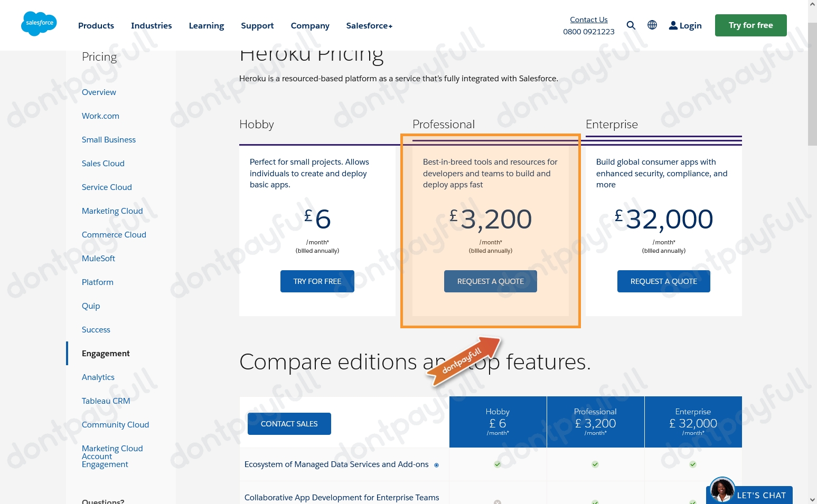Open the Support menu

[x=257, y=25]
